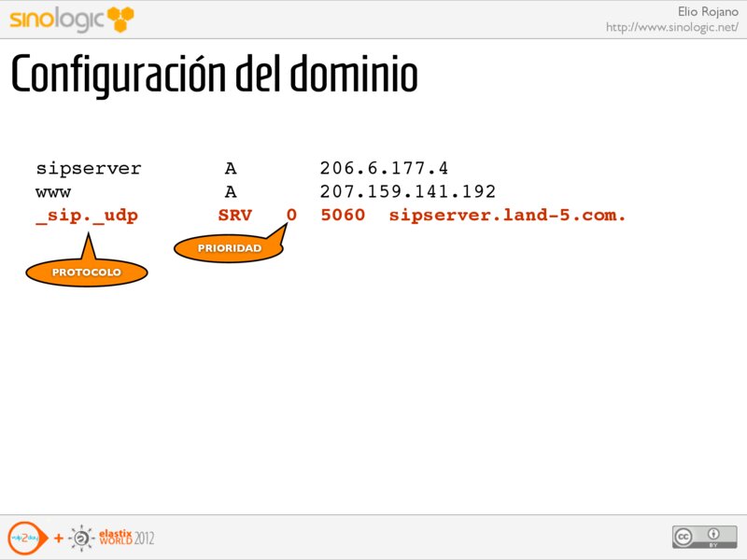Click the IP address 207.159.141.192
Image resolution: width=747 pixels, height=560 pixels.
(x=407, y=192)
